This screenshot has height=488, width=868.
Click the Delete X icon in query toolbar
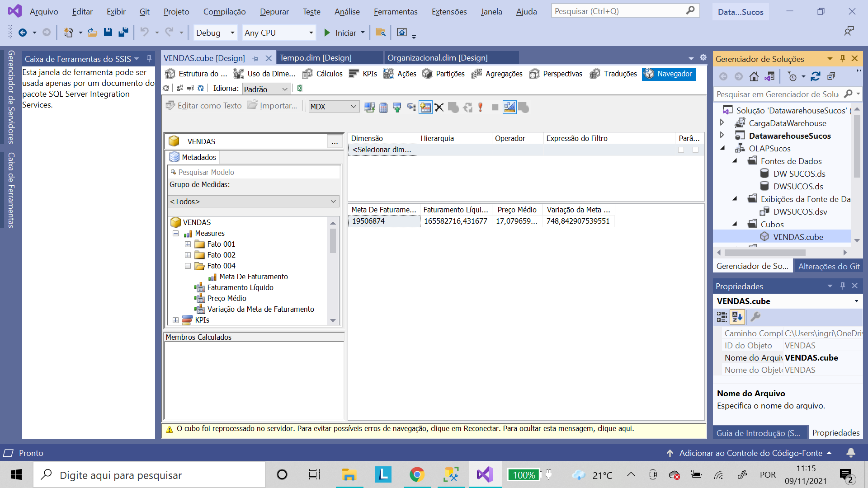pos(439,108)
